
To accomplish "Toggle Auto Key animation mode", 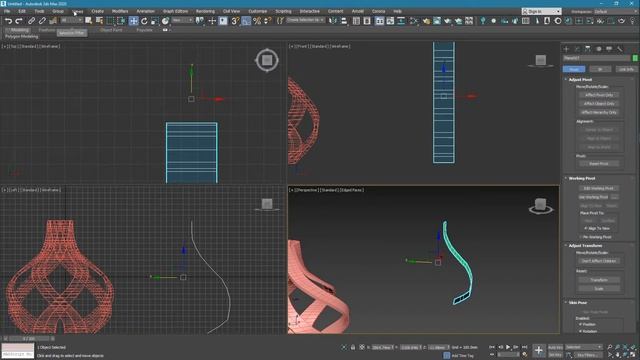I will [555, 347].
